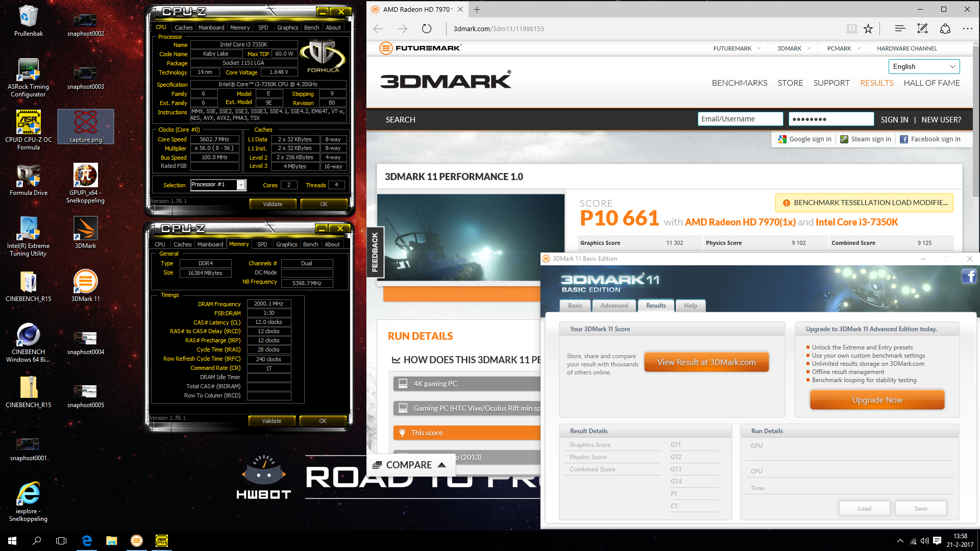Open the English language dropdown
The image size is (980, 551).
[x=924, y=66]
